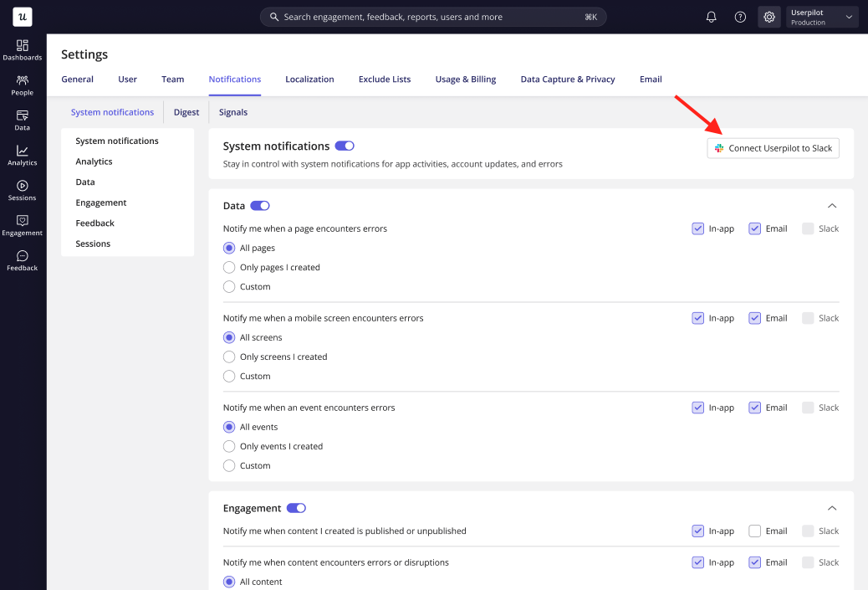Open the Data sidebar icon

coord(22,121)
